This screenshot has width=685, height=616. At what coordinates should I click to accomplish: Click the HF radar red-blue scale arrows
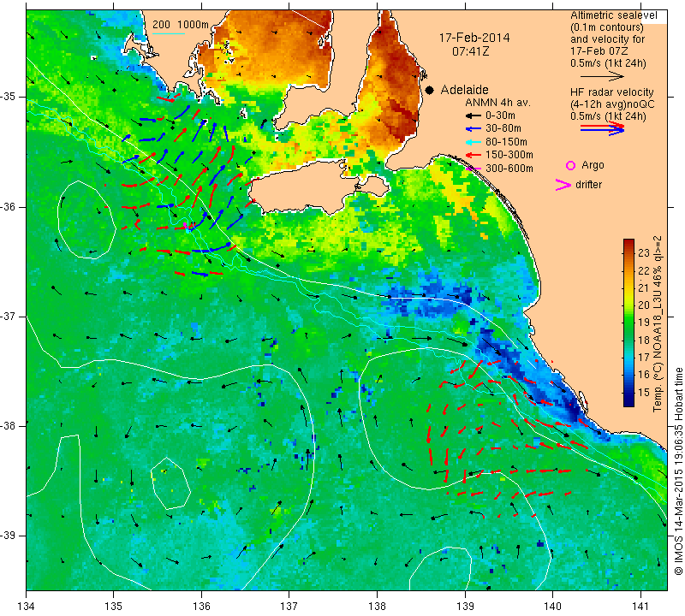[602, 128]
